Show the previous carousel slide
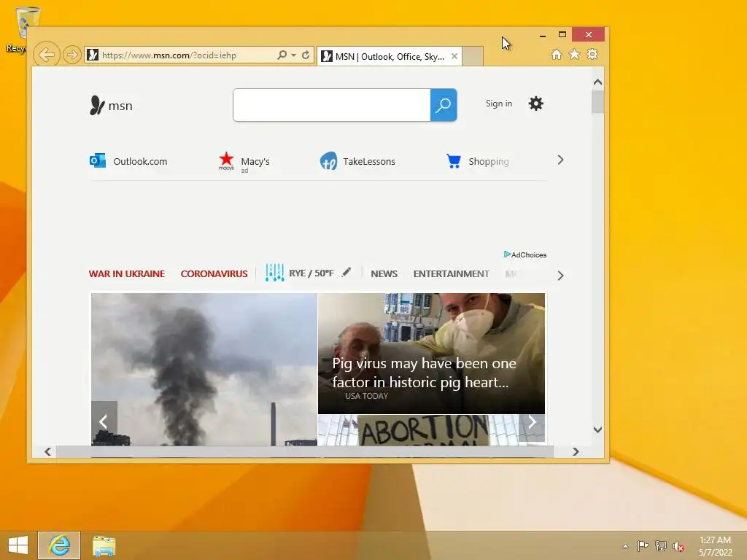 (x=104, y=421)
